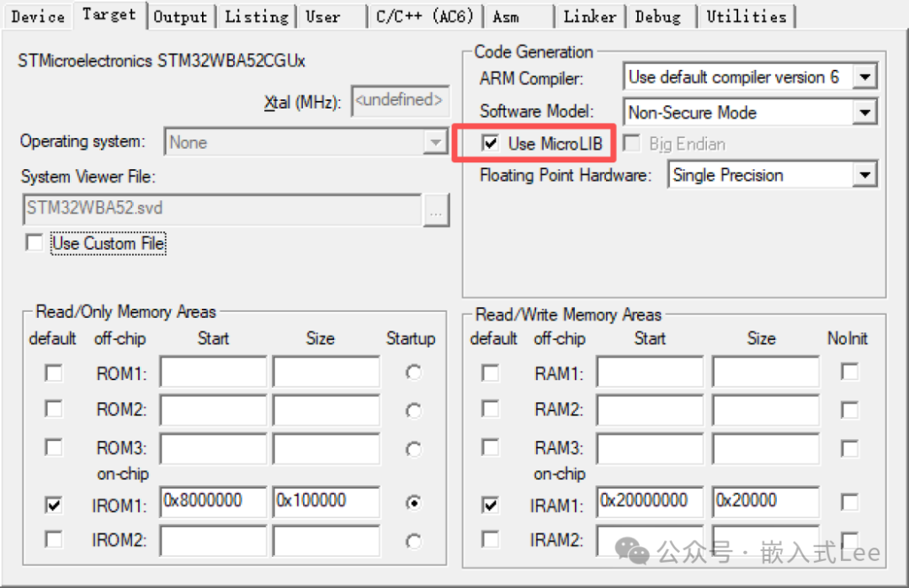
Task: Select the ROM2 Startup radio button
Action: pyautogui.click(x=413, y=411)
